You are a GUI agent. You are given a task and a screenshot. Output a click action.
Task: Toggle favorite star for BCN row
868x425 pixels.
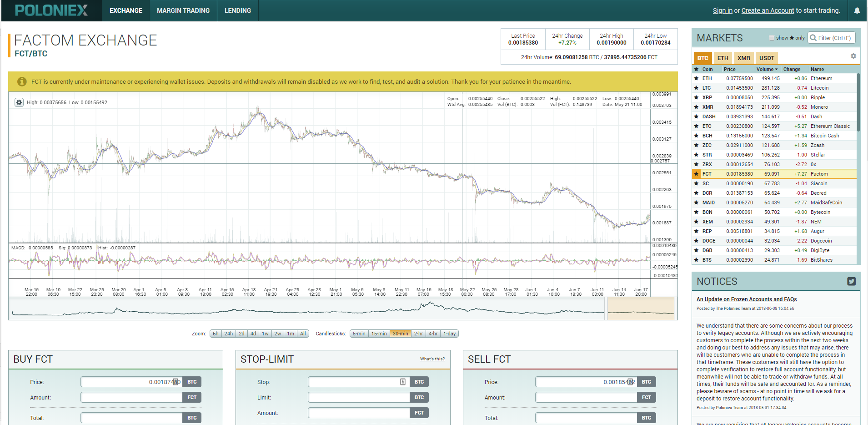pos(696,212)
